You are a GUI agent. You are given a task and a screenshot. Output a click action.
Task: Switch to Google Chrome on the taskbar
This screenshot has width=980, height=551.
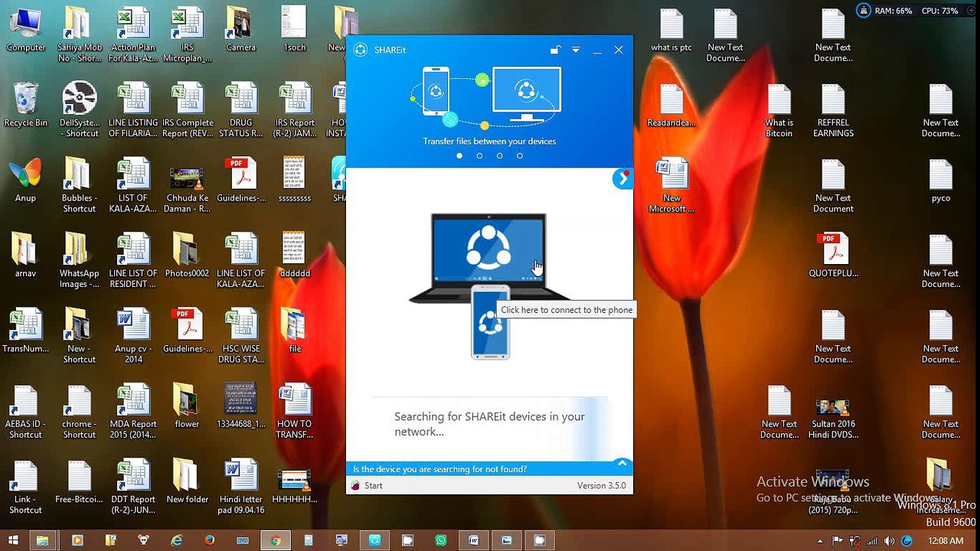(276, 540)
